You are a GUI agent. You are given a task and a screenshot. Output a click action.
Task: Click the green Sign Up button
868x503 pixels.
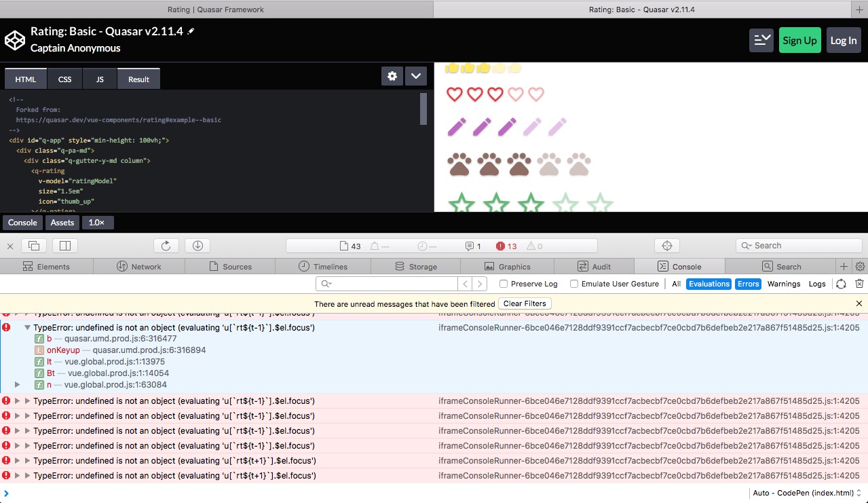799,40
